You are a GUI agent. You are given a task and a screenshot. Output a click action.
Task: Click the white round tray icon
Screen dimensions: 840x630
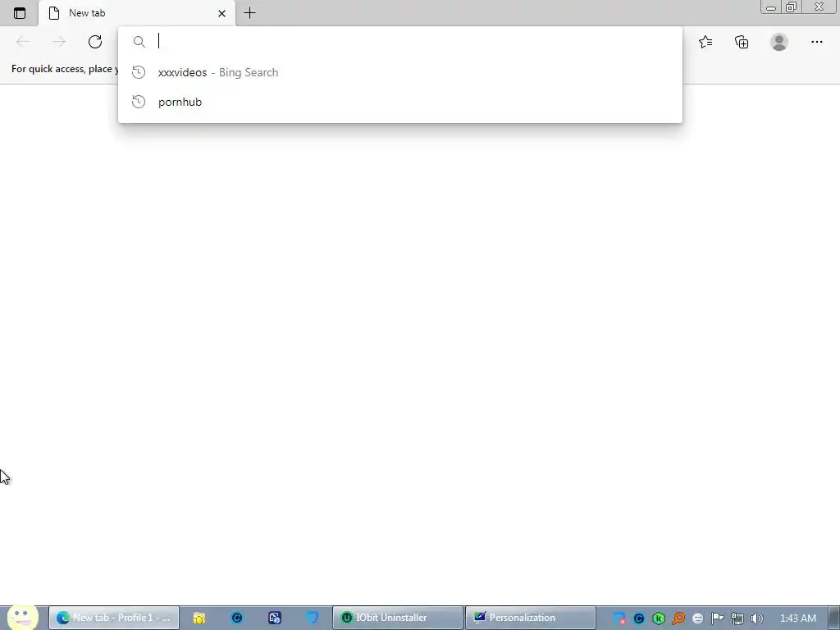point(697,619)
